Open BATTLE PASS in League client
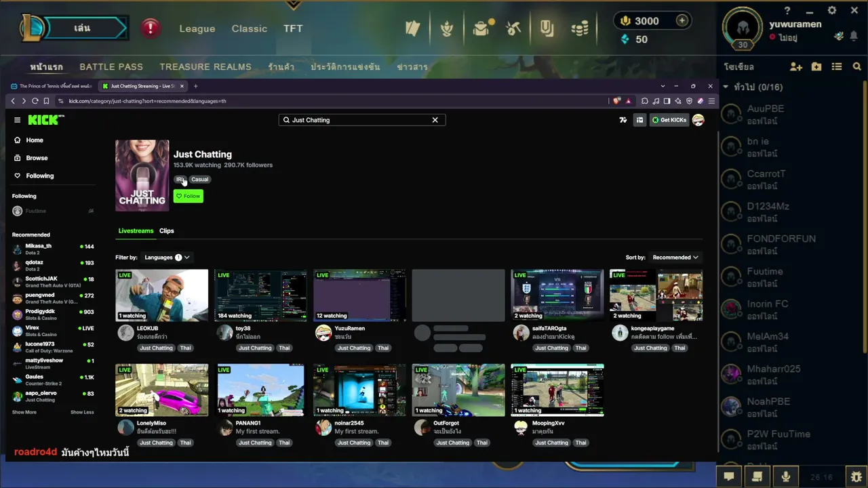 111,67
